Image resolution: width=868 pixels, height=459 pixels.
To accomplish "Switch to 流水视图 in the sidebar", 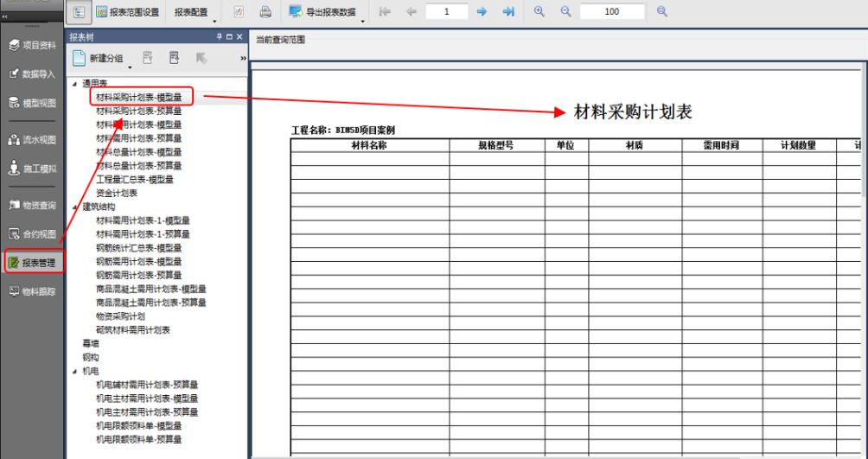I will [x=33, y=140].
